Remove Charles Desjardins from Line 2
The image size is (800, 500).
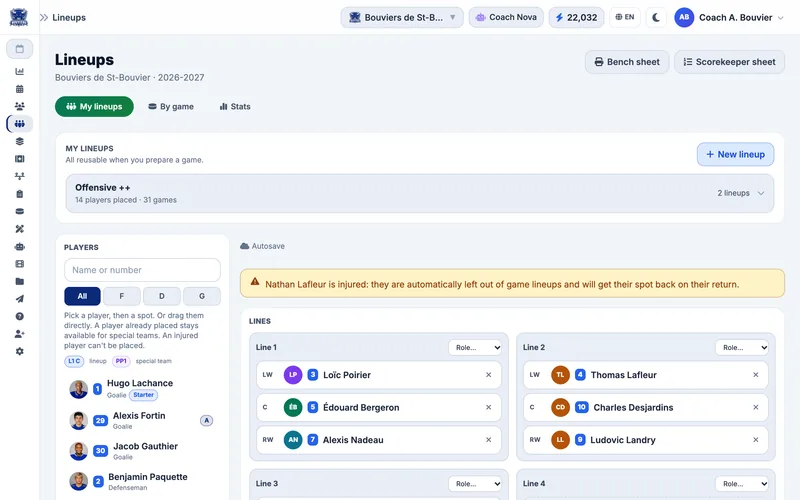756,407
